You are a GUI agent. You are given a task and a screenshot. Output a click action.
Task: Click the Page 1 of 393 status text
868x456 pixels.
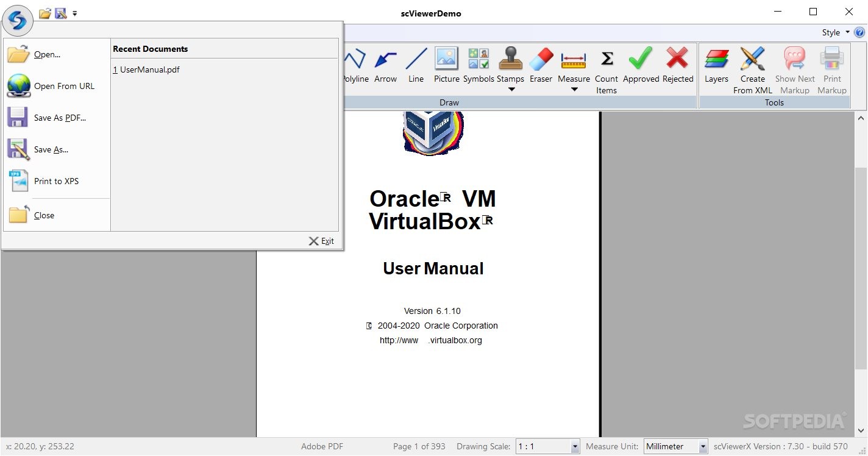(419, 446)
